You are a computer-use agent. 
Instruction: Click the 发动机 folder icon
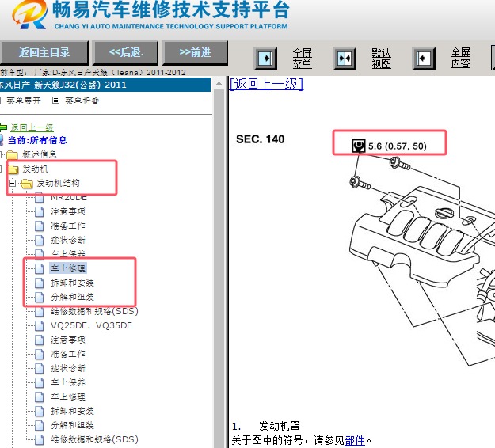point(13,169)
